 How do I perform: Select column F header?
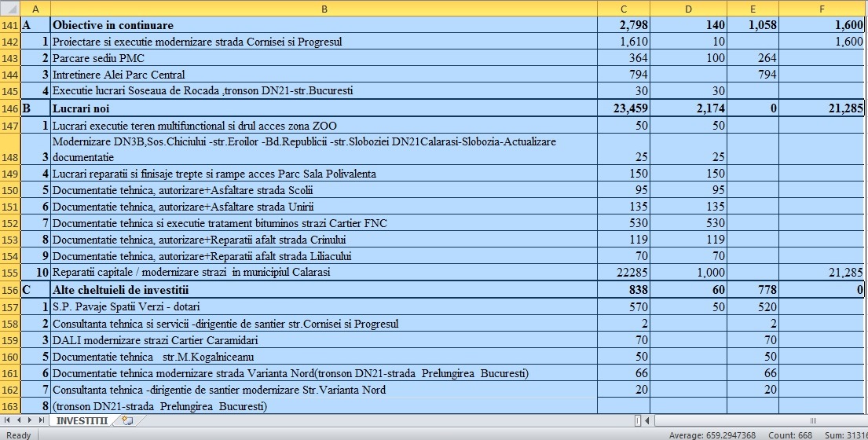point(822,9)
